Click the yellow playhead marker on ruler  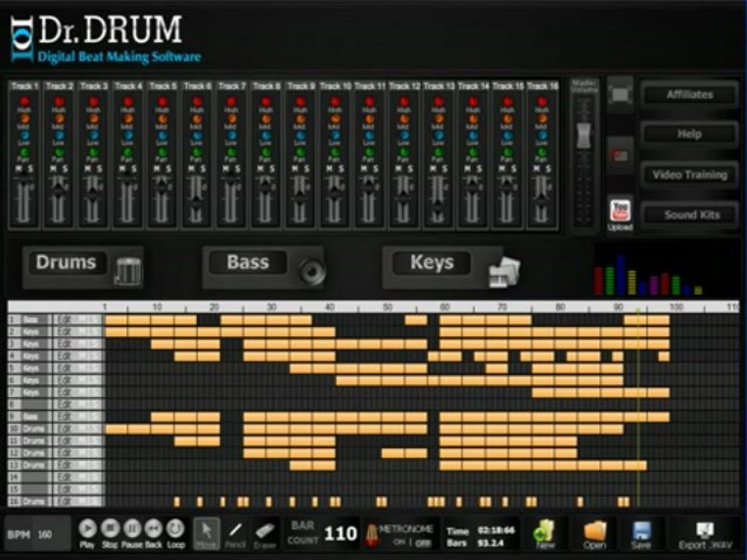[637, 310]
